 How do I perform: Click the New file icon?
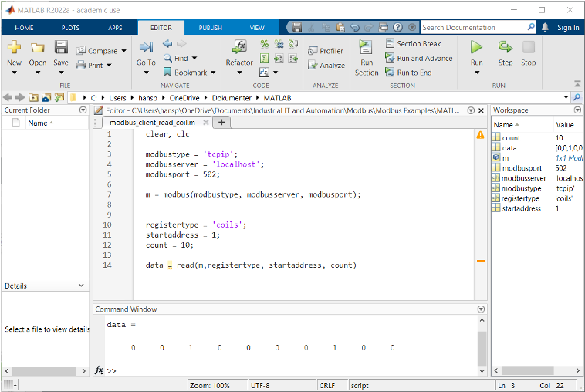click(14, 47)
